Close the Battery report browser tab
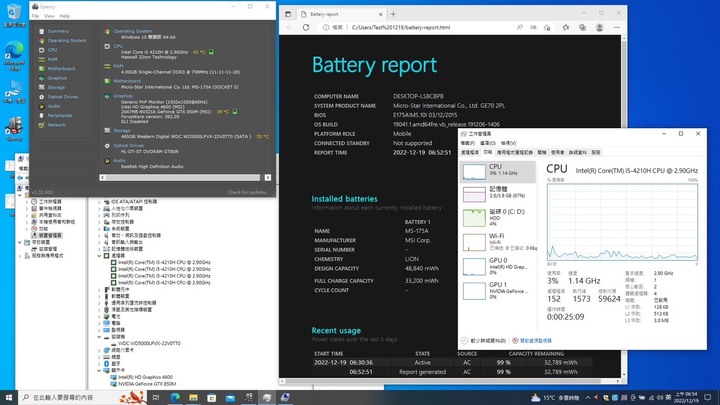Viewport: 720px width, 405px height. [x=381, y=14]
